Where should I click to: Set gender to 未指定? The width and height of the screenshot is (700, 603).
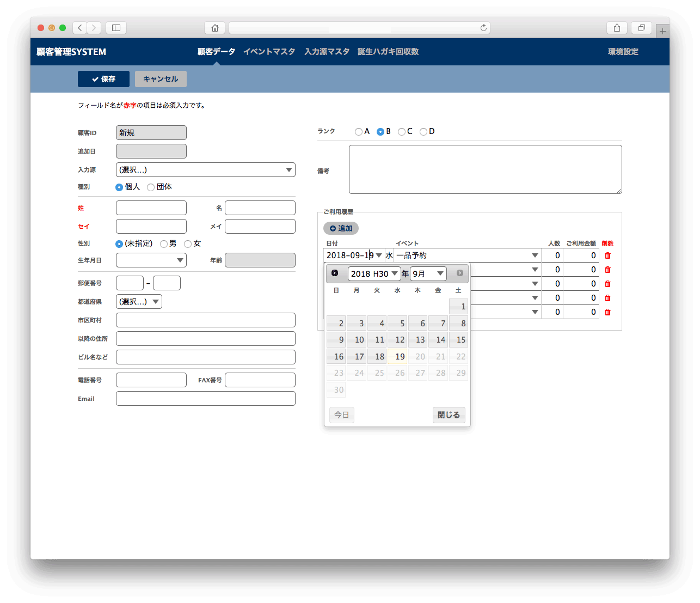119,243
